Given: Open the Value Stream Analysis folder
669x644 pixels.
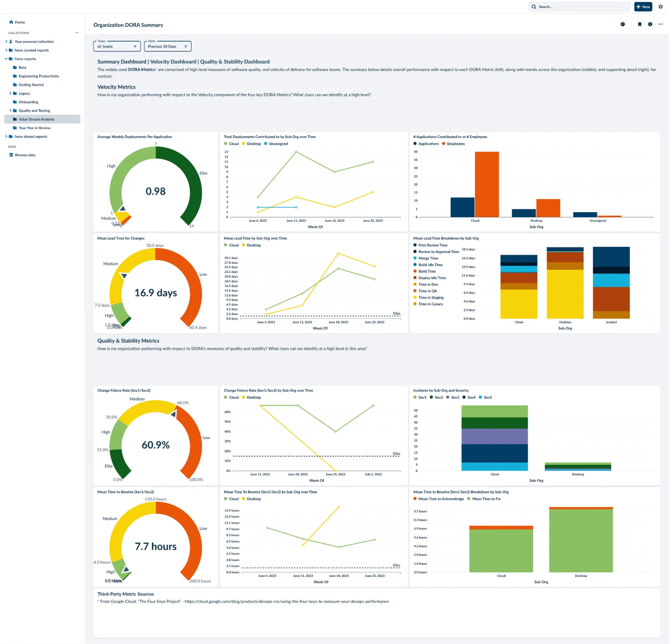Looking at the screenshot, I should click(x=36, y=119).
